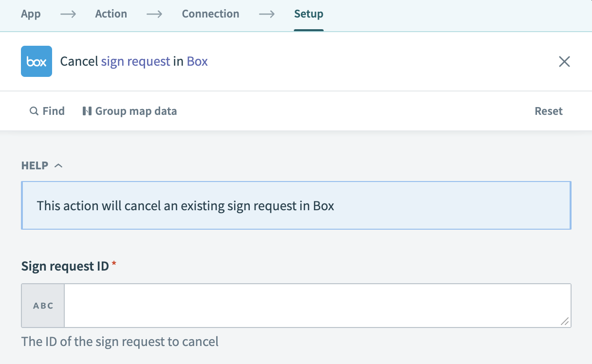Open the Setup tab
The height and width of the screenshot is (364, 592).
tap(308, 14)
